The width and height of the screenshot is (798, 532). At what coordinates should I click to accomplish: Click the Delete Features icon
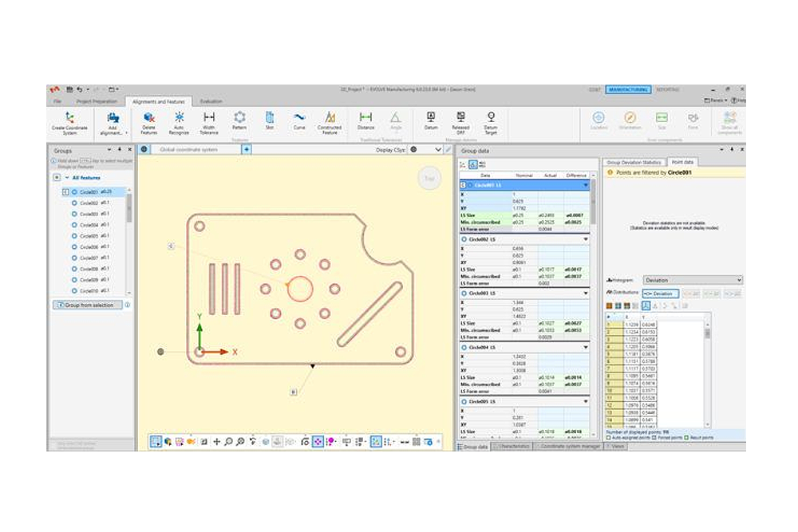pos(148,118)
